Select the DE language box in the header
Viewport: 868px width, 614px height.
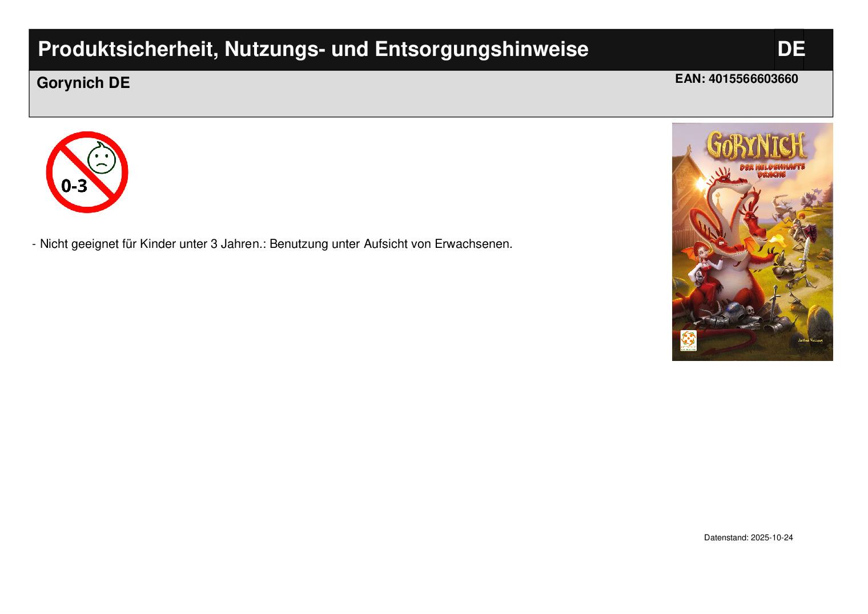point(790,50)
